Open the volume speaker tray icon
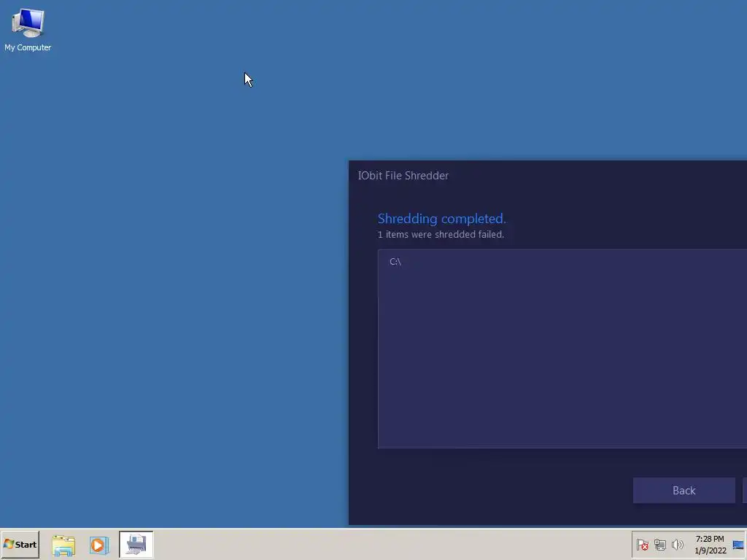Viewport: 747px width, 560px height. [677, 545]
